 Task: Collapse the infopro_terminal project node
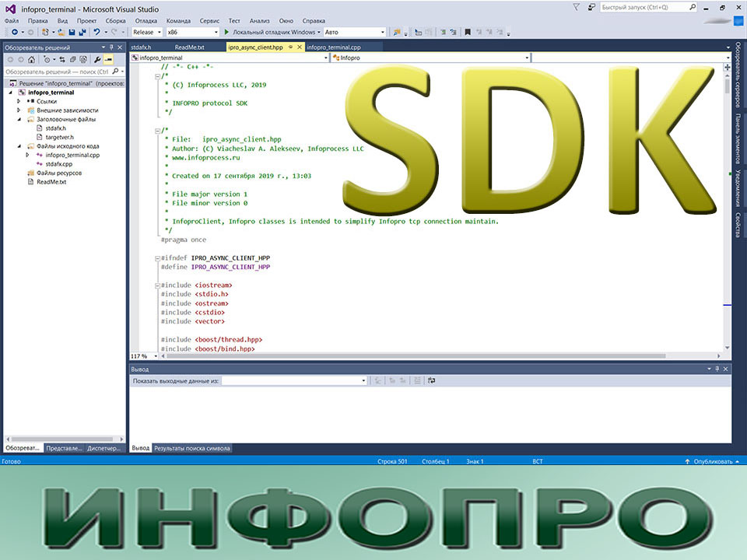click(10, 93)
